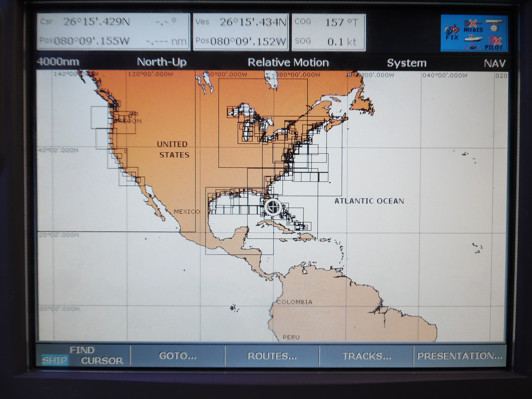Screen dimensions: 532x399
Task: Tap the PERU chart label
Action: point(291,337)
